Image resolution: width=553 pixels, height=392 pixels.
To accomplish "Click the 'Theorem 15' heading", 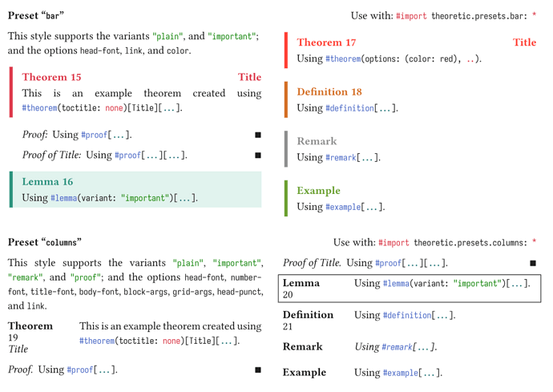I will pos(51,77).
